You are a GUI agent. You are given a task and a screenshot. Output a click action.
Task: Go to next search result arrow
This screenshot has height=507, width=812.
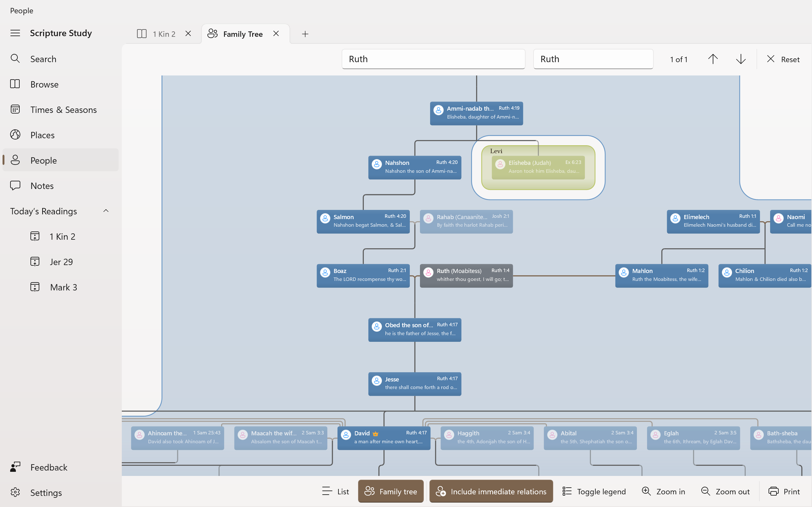pyautogui.click(x=741, y=59)
